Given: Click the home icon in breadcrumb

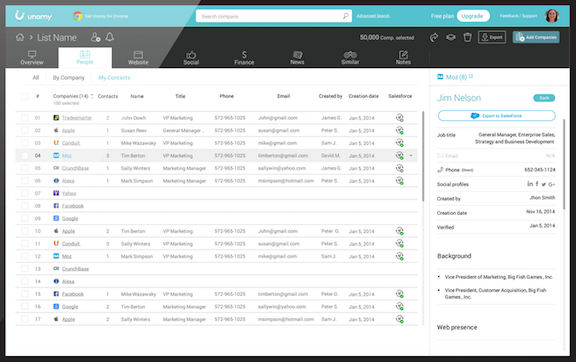Looking at the screenshot, I should tap(20, 37).
